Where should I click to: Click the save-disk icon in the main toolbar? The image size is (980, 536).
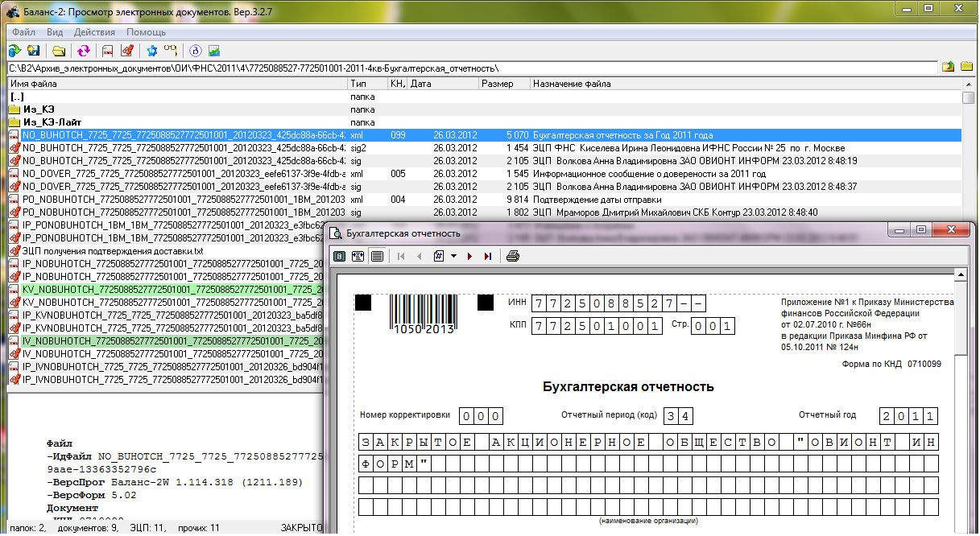coord(33,51)
